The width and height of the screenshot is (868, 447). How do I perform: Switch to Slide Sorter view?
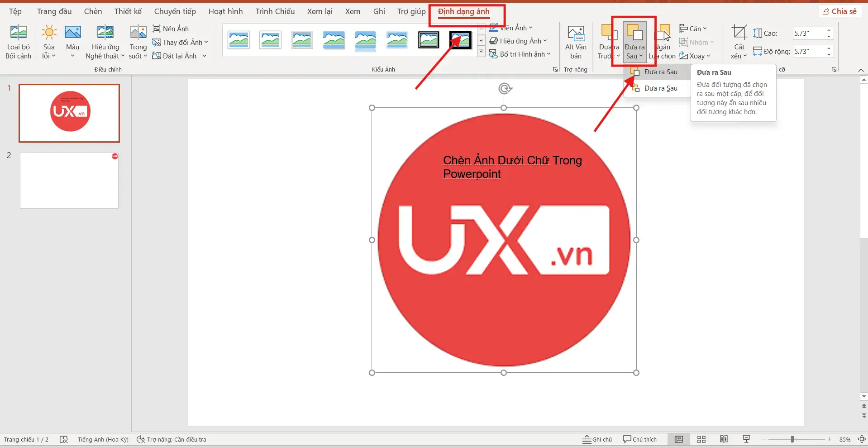(x=701, y=439)
